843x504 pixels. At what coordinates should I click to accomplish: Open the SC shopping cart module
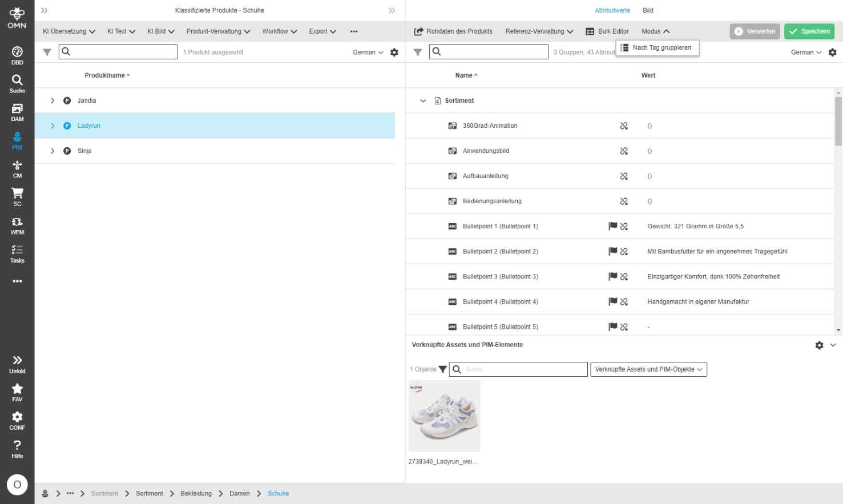coord(17,197)
